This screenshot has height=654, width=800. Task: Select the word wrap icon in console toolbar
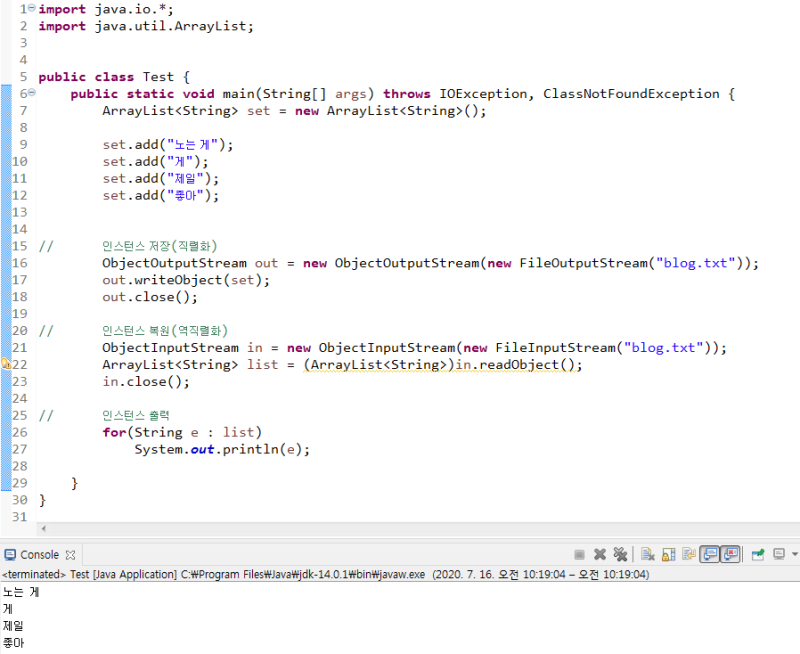[689, 554]
